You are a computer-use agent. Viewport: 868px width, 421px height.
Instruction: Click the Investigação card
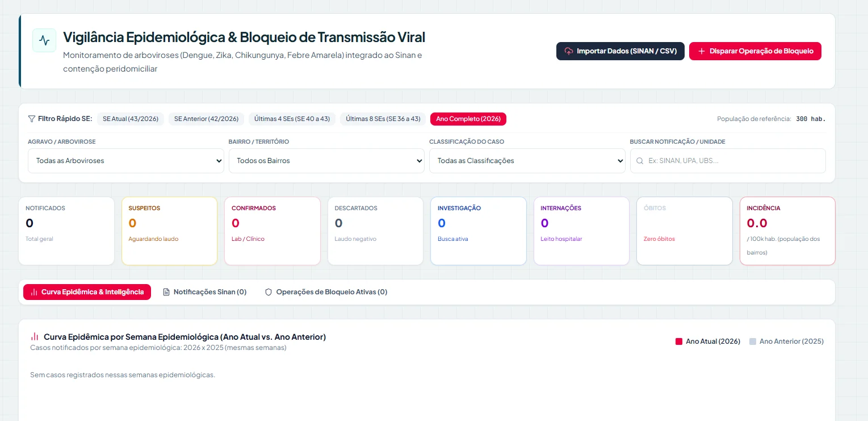coord(479,231)
